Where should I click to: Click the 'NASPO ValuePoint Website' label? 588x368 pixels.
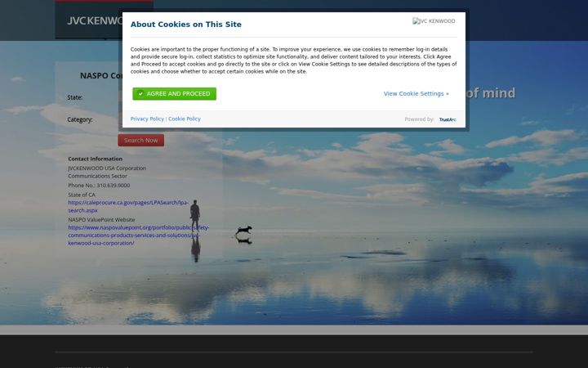[101, 220]
